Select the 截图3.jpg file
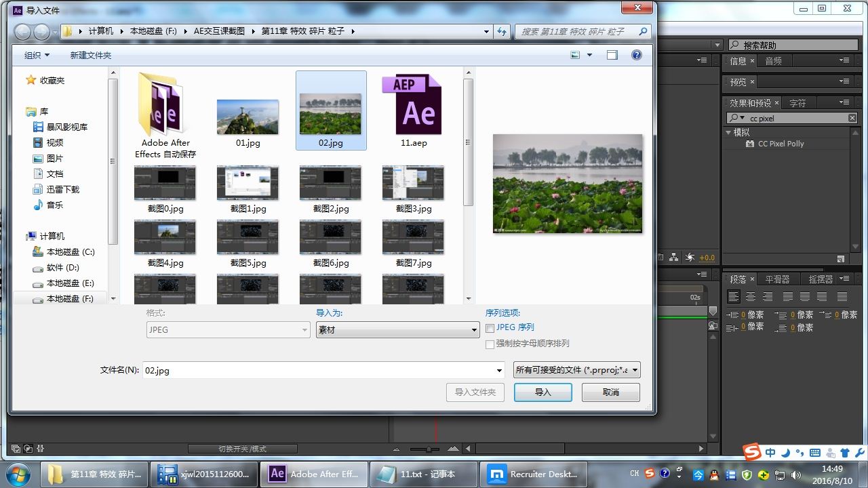Image resolution: width=868 pixels, height=488 pixels. (414, 190)
